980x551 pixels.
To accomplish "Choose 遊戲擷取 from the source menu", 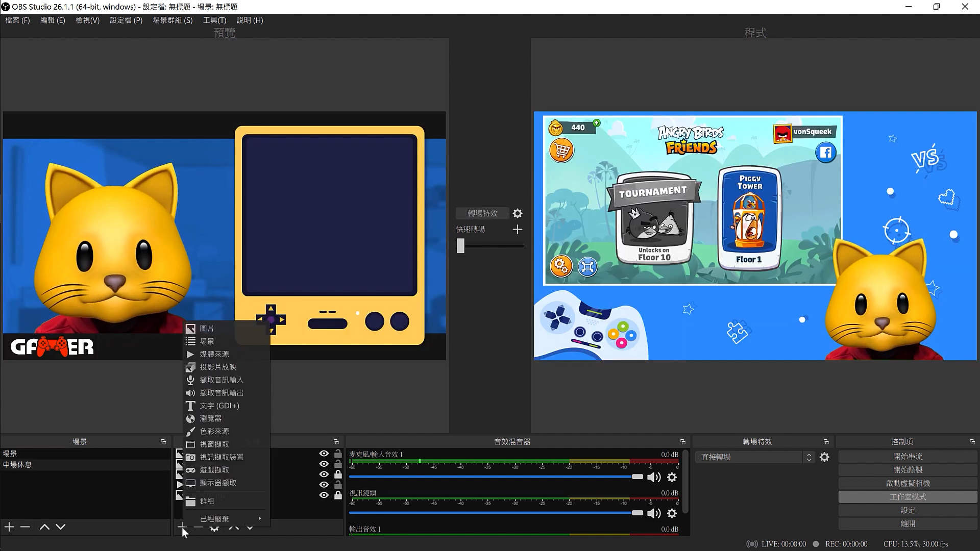I will (x=214, y=470).
